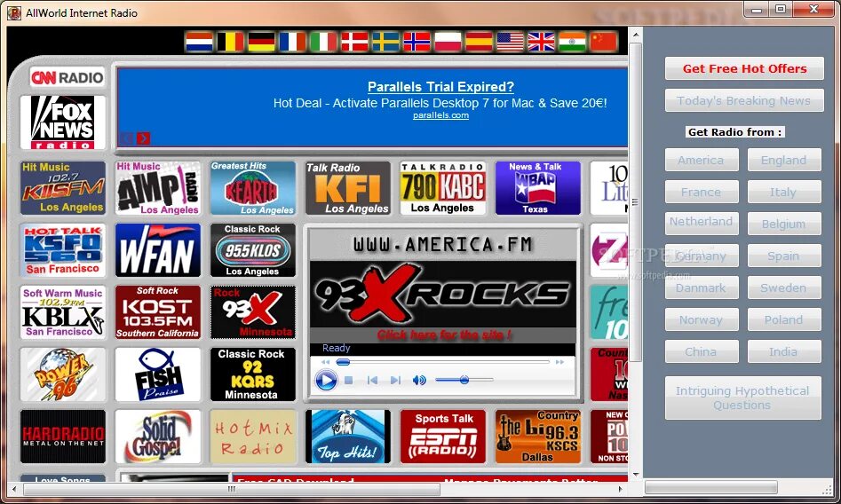Play ESPN Radio Sports Talk
This screenshot has height=504, width=841.
point(443,437)
